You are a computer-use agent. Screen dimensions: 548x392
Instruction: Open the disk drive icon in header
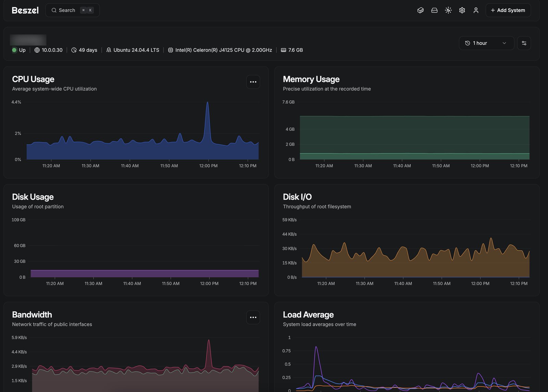pyautogui.click(x=434, y=10)
